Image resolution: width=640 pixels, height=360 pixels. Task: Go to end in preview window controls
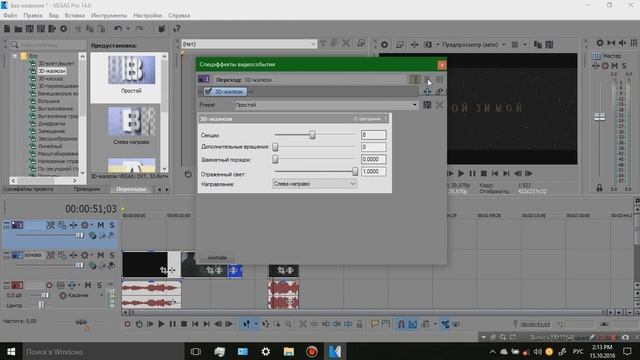506,173
